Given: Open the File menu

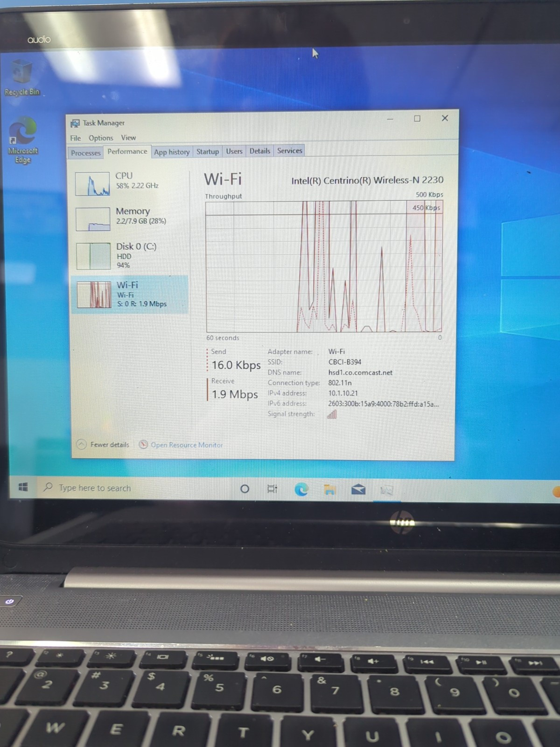Looking at the screenshot, I should (x=76, y=138).
